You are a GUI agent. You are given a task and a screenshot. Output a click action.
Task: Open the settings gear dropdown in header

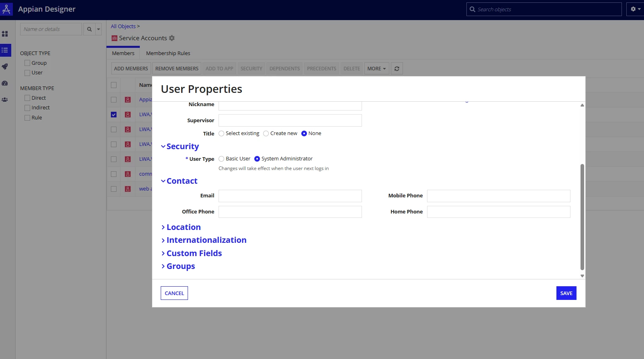[635, 9]
